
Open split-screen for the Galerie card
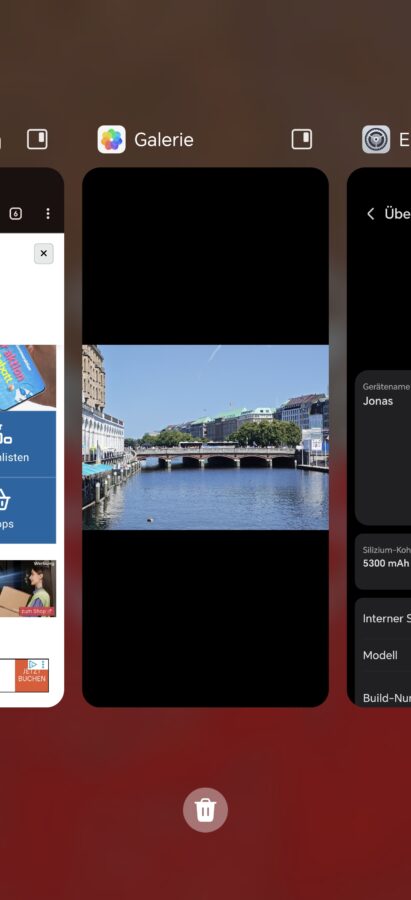point(301,139)
